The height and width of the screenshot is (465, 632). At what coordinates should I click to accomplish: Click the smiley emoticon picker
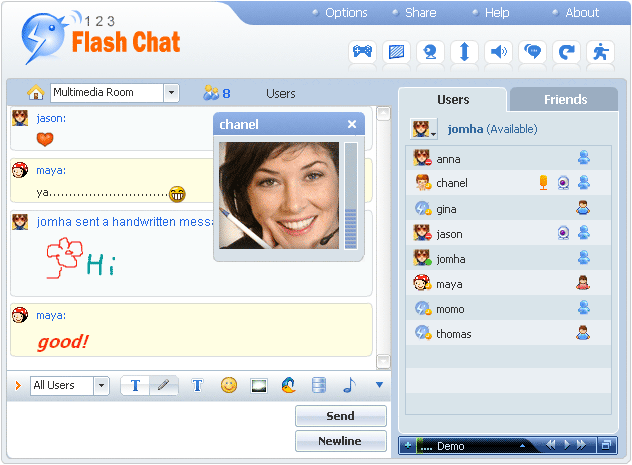(x=229, y=385)
